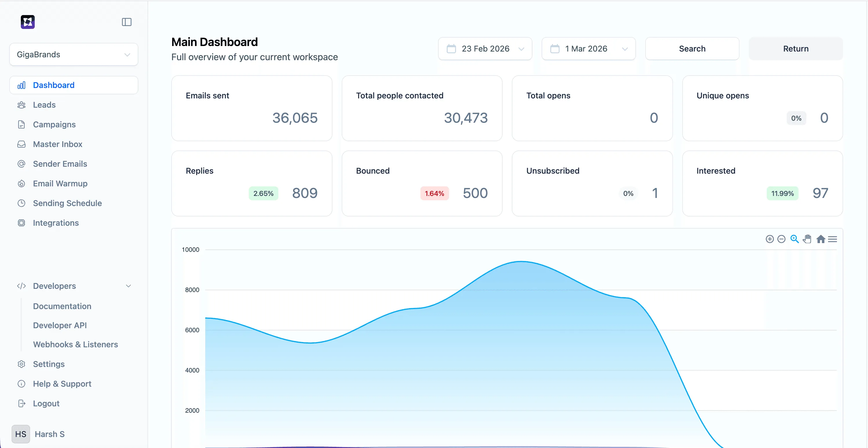This screenshot has height=448, width=868.
Task: Open the GigaBrands workspace dropdown
Action: 73,54
